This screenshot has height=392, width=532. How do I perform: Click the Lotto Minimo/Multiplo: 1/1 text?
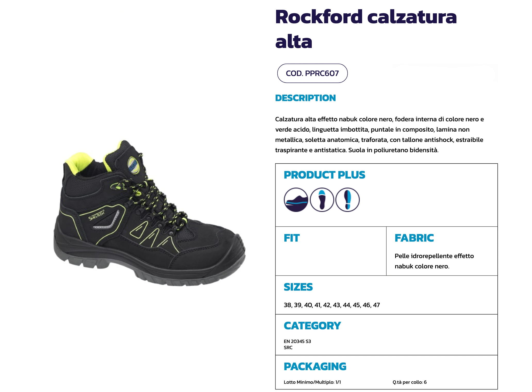tap(312, 382)
